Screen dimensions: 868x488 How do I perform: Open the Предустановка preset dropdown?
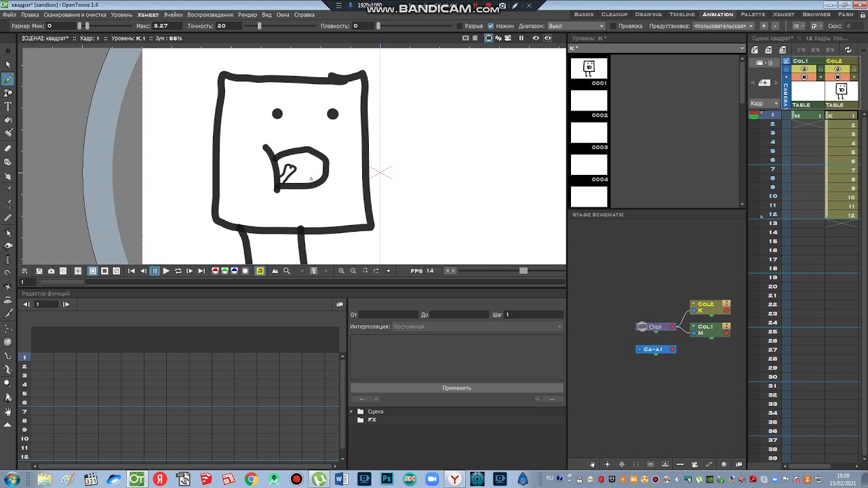(x=723, y=26)
